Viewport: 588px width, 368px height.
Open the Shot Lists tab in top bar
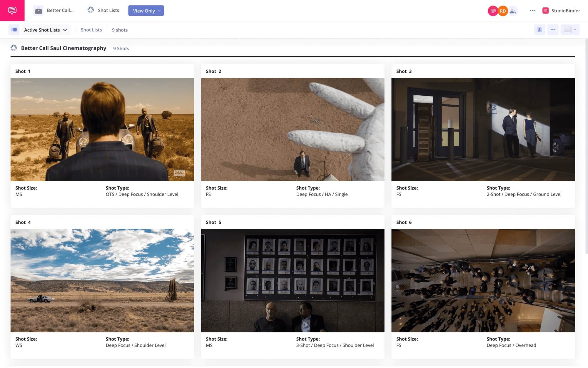pos(108,10)
